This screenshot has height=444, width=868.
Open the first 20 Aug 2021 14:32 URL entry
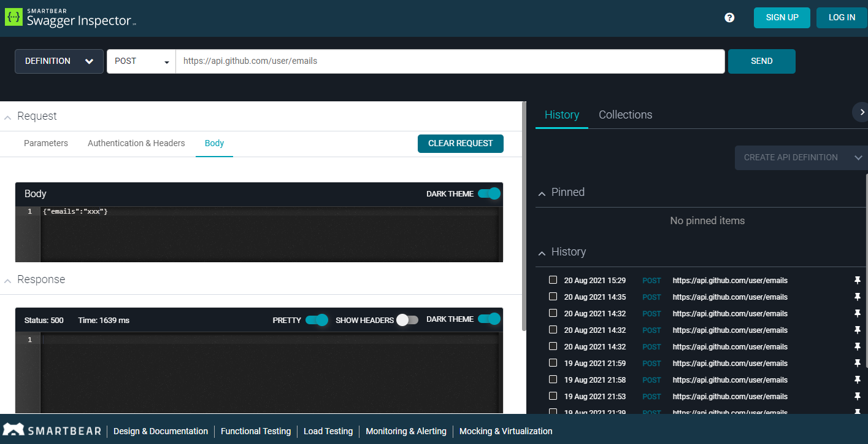[x=730, y=314]
